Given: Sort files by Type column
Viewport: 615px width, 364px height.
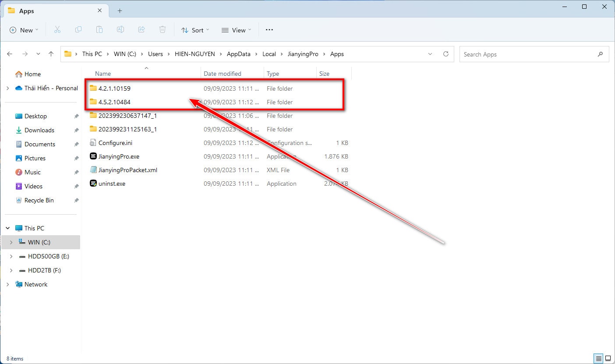Looking at the screenshot, I should (273, 74).
